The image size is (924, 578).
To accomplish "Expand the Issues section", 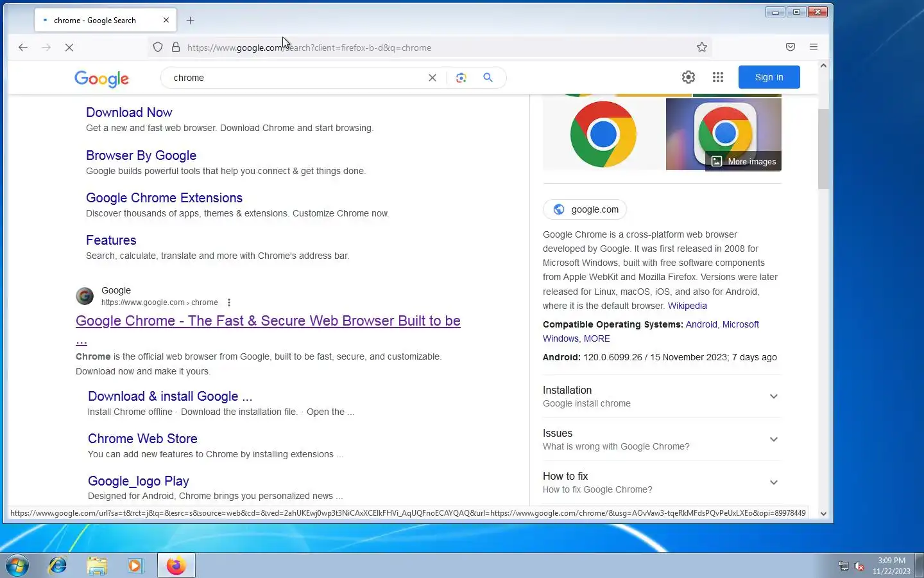I will (x=662, y=439).
